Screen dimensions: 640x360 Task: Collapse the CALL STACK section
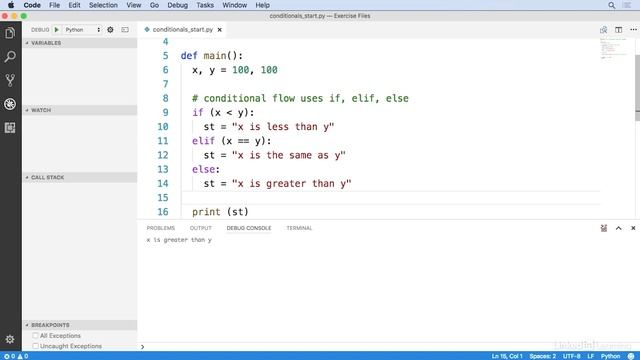pos(80,178)
